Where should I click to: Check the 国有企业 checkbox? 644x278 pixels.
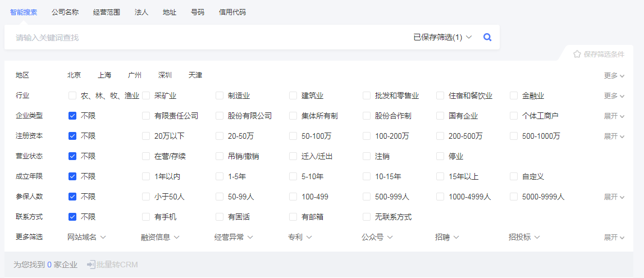coord(440,116)
